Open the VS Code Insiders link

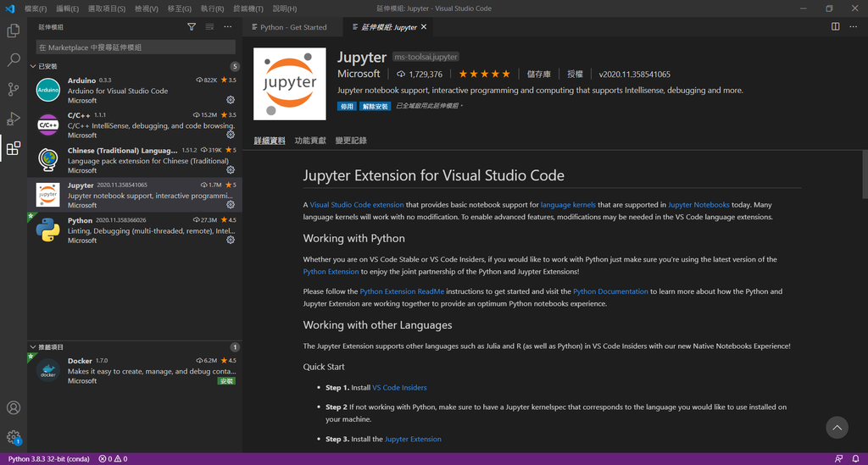[x=399, y=388]
